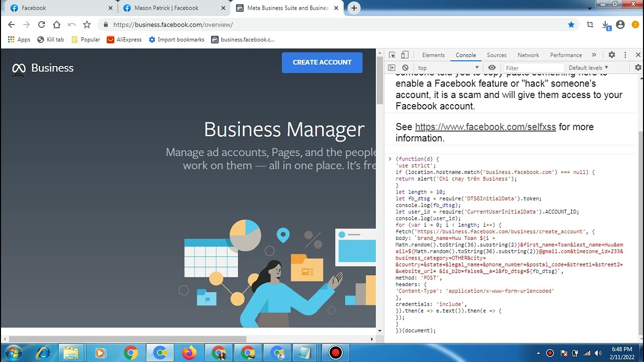The image size is (644, 362).
Task: Switch to the Network tab
Action: [x=528, y=55]
